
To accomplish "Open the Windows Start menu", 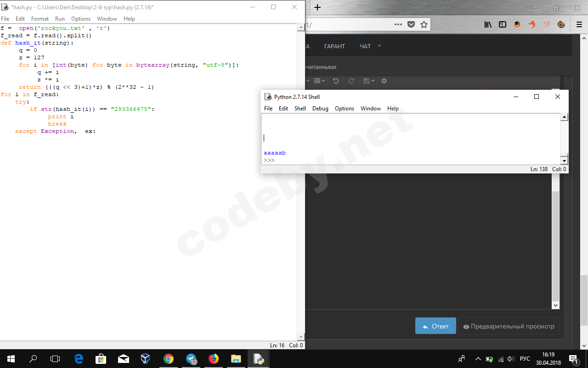I will (11, 359).
